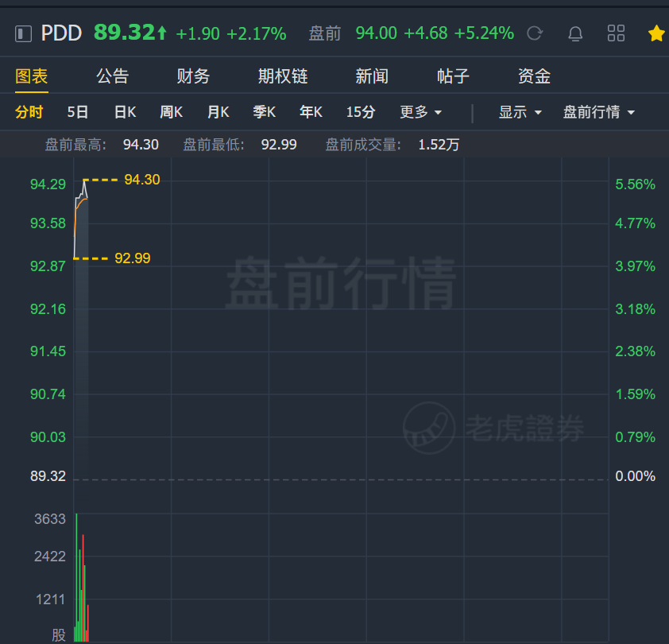Click the +2.17% daily change
Screen dimensions: 669x644
[x=256, y=33]
